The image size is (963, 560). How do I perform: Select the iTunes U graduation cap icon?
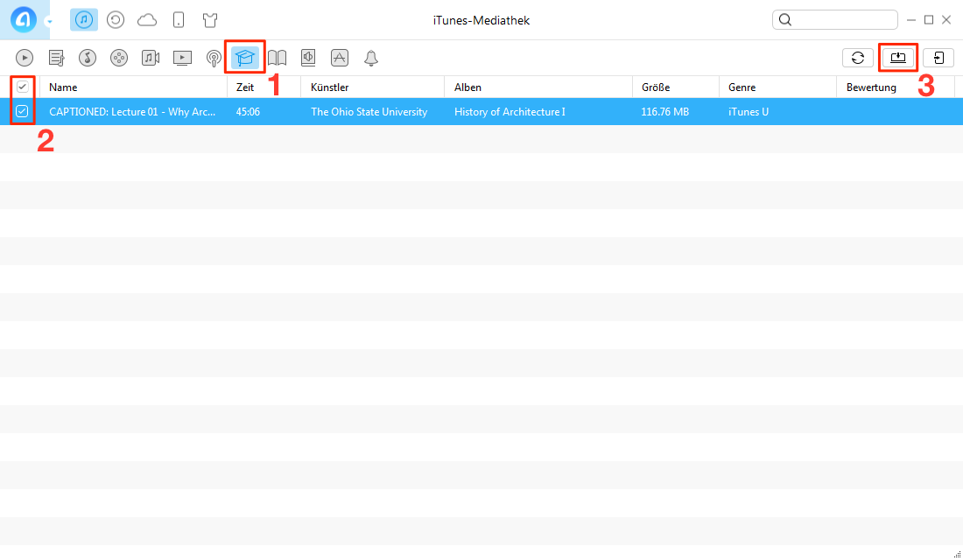point(245,58)
